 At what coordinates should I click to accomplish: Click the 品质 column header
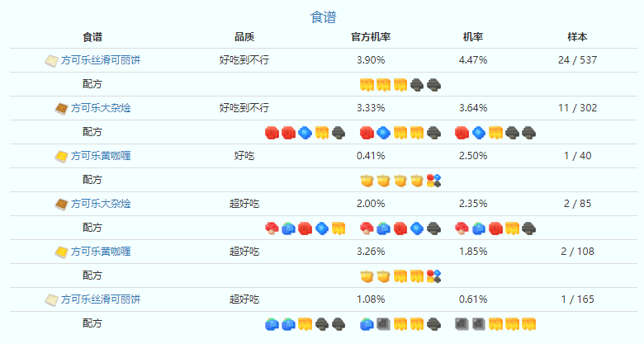tap(244, 37)
